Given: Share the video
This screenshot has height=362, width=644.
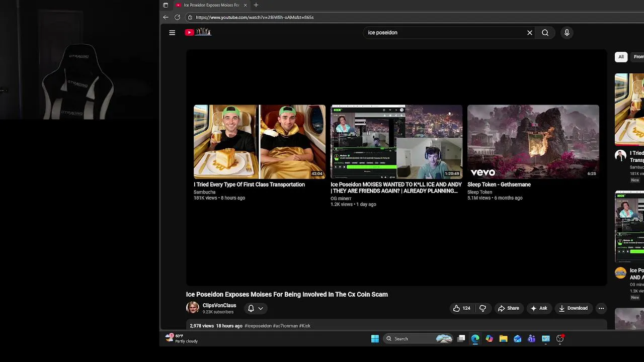Looking at the screenshot, I should tap(508, 308).
